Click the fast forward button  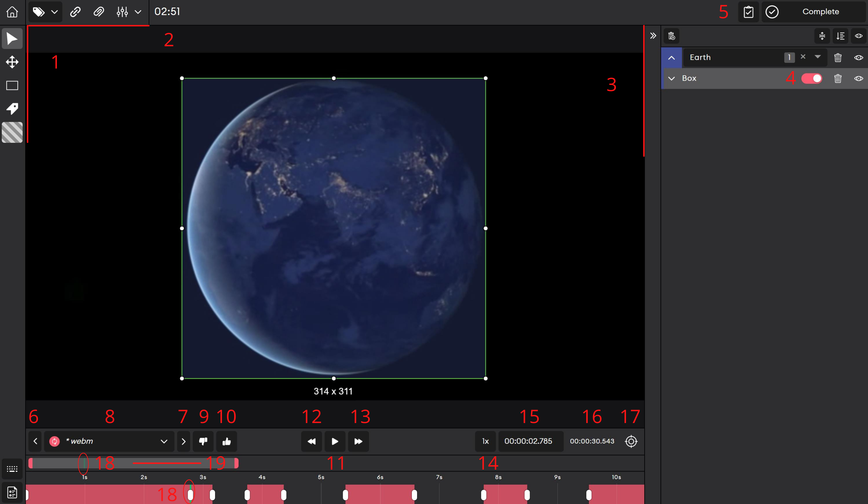point(358,441)
